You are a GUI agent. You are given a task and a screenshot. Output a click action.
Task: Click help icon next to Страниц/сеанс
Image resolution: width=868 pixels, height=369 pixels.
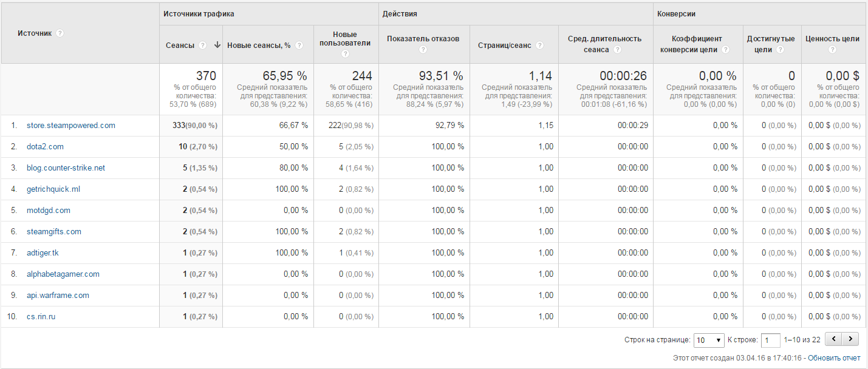539,46
